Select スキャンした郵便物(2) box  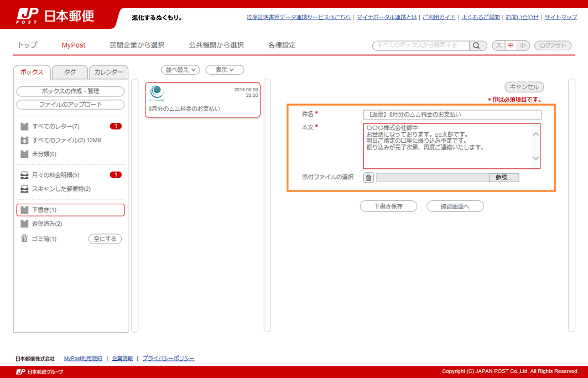coord(70,189)
